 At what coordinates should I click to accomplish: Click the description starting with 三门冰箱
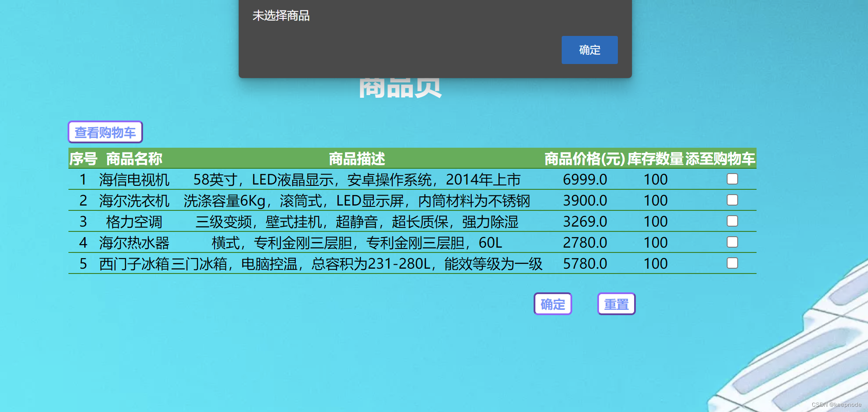point(357,264)
